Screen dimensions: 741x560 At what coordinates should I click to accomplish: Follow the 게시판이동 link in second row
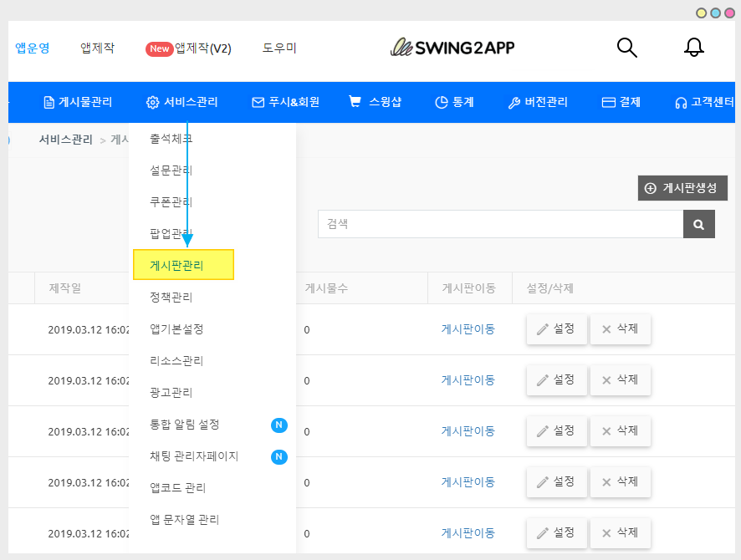coord(468,380)
